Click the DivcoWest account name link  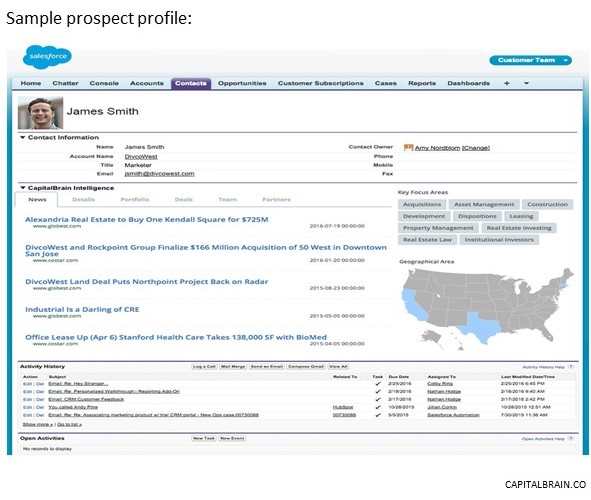pos(141,156)
